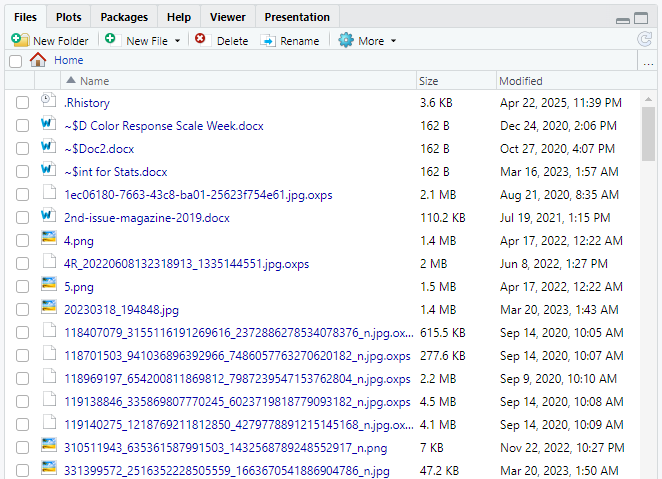Open the 4.png file link
Image resolution: width=662 pixels, height=479 pixels.
click(79, 241)
